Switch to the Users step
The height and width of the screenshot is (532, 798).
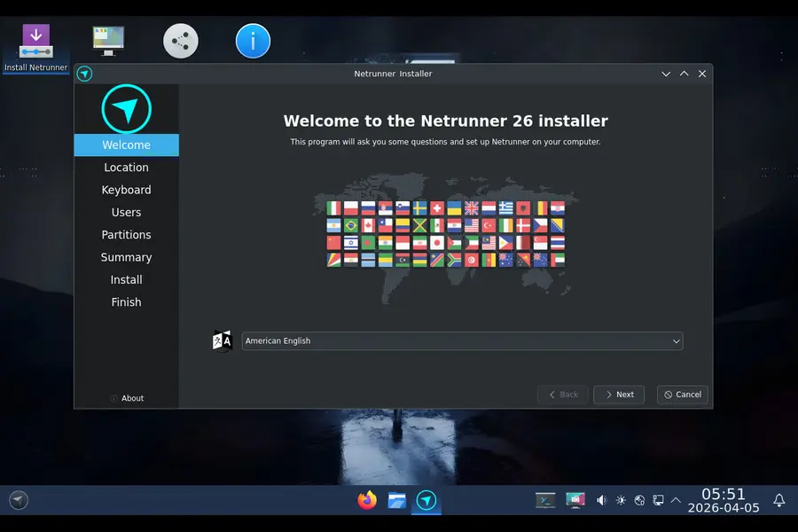[x=126, y=212]
